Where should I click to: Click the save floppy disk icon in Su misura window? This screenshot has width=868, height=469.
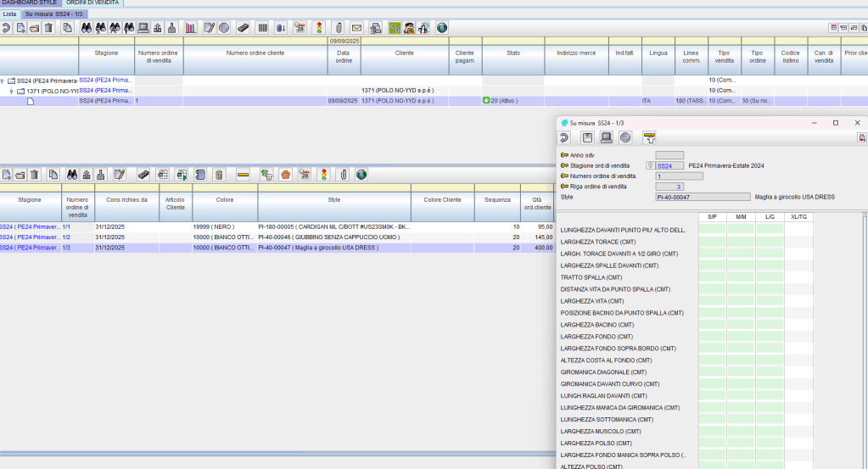(587, 137)
